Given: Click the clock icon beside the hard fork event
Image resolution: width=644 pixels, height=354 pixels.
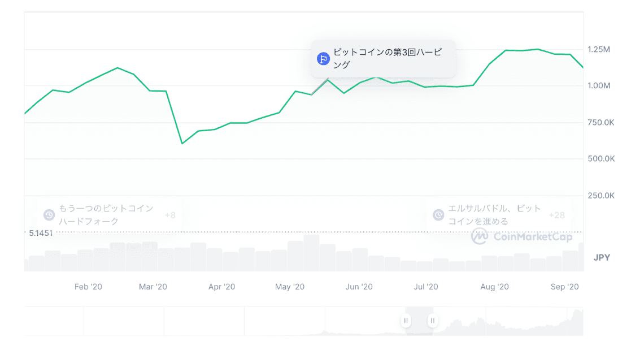Looking at the screenshot, I should 49,215.
